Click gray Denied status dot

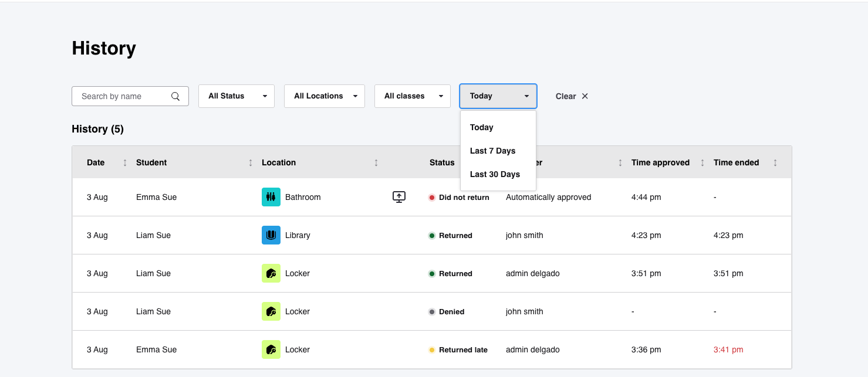[432, 312]
